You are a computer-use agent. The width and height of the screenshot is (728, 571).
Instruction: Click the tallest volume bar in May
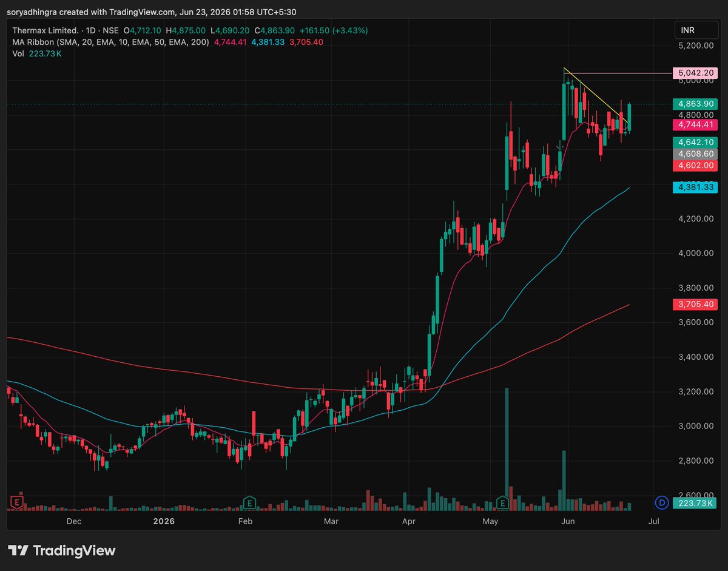pos(507,448)
